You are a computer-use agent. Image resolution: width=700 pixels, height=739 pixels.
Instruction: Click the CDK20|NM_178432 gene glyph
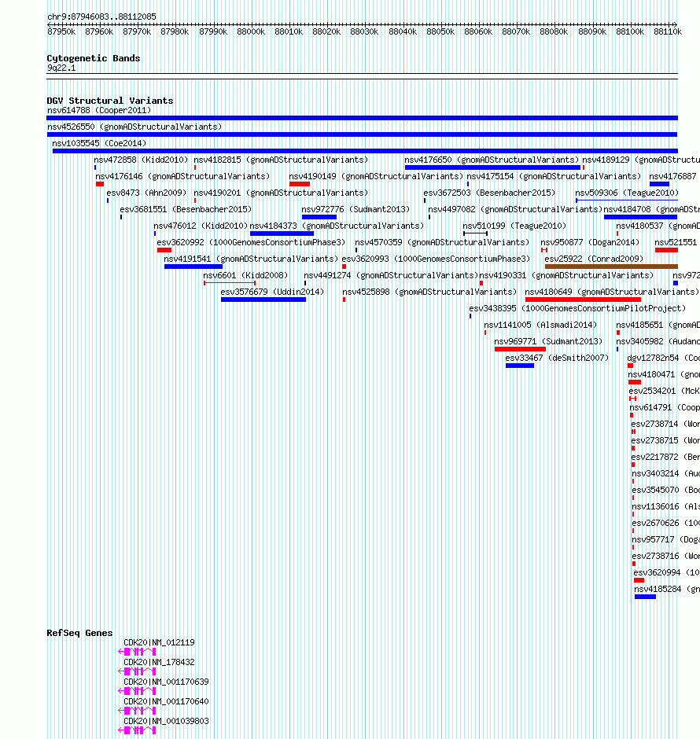[x=137, y=671]
